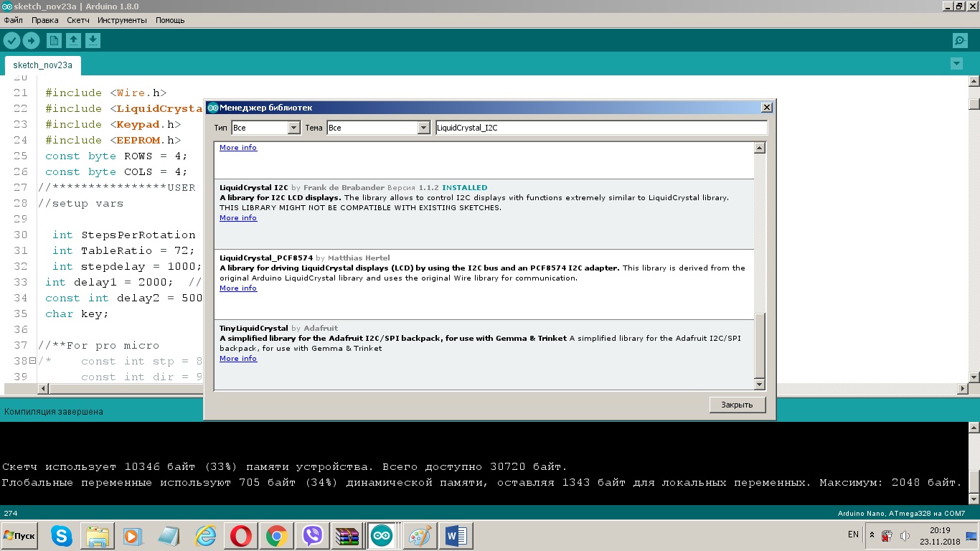Click the line '#include <Keypad.h>'

[x=113, y=124]
